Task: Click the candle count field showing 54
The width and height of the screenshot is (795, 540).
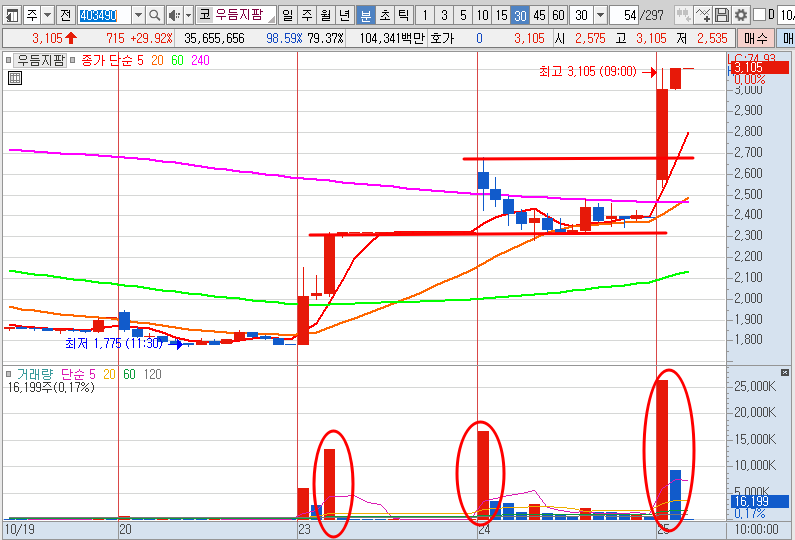Action: [x=624, y=15]
